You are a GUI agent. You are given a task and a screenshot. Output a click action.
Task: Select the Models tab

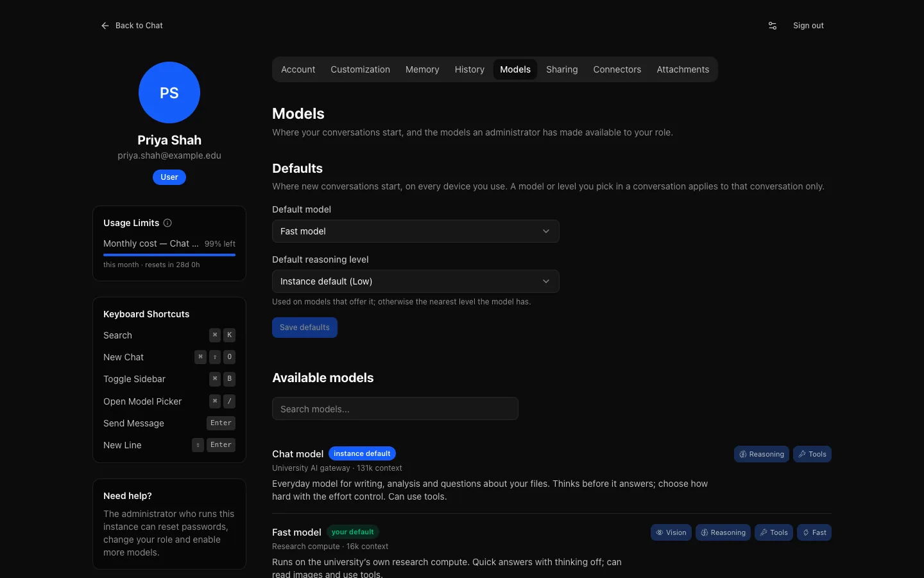coord(515,69)
